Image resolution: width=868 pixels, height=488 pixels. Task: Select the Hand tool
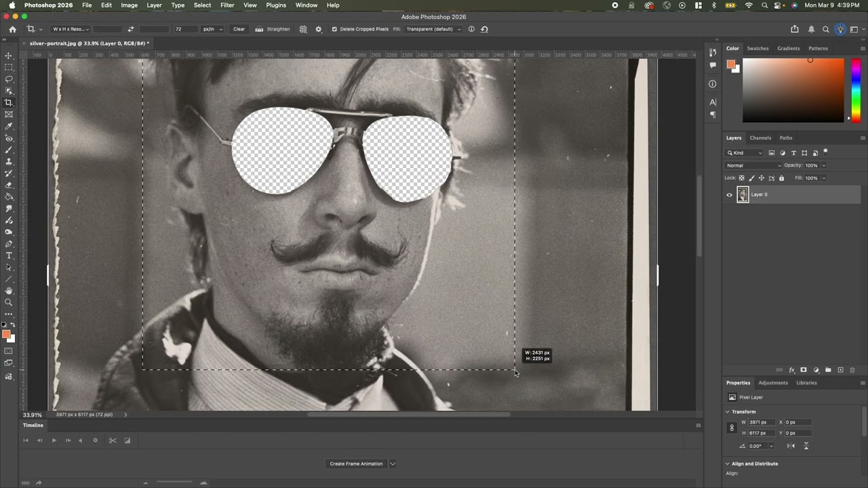coord(9,291)
